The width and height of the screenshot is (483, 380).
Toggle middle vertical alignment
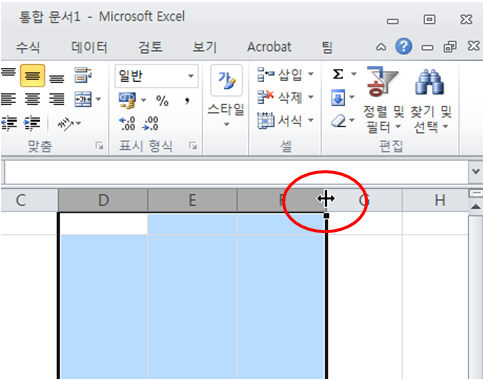32,76
